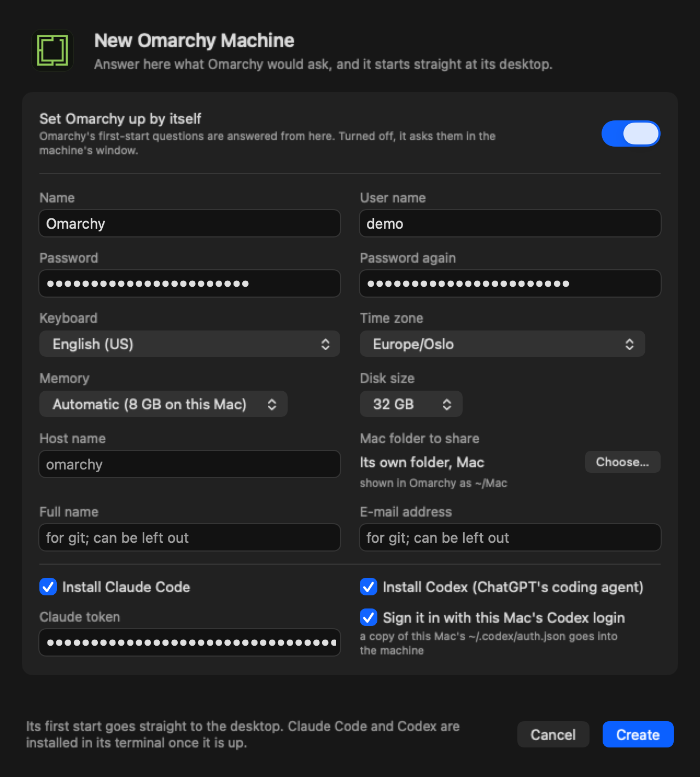Click into the Password again field
This screenshot has height=777, width=700.
[510, 283]
